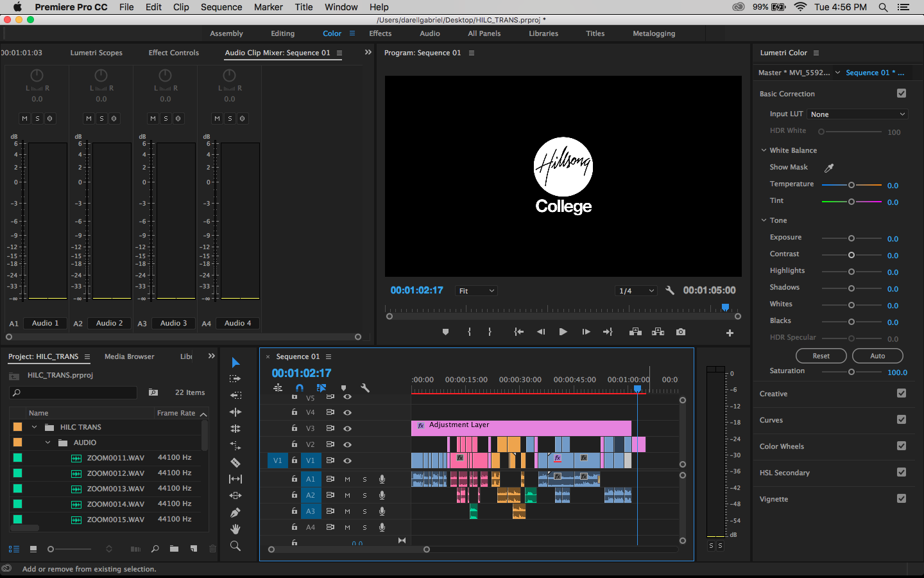Screen dimensions: 924x578
Task: Play the sequence in Program monitor
Action: click(563, 332)
